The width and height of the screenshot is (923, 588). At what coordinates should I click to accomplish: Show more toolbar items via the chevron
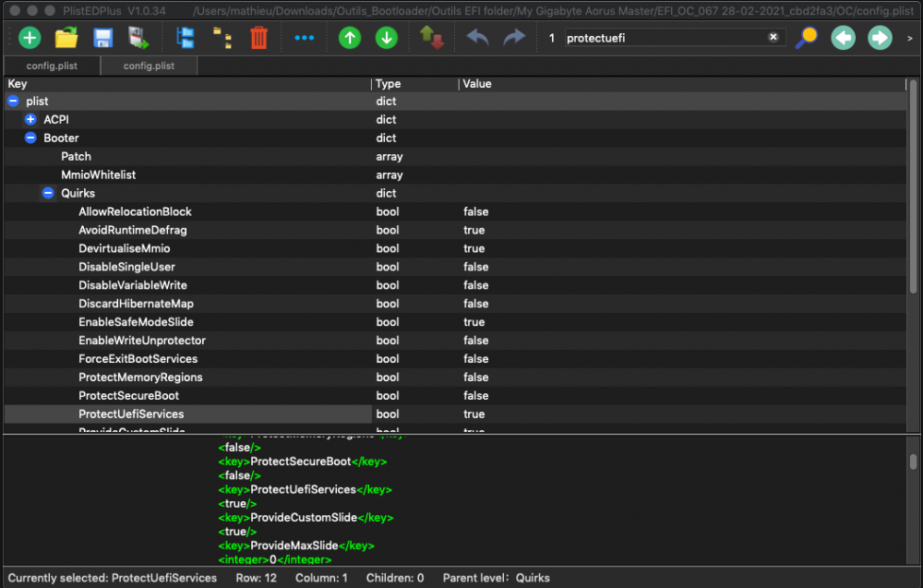(x=909, y=38)
